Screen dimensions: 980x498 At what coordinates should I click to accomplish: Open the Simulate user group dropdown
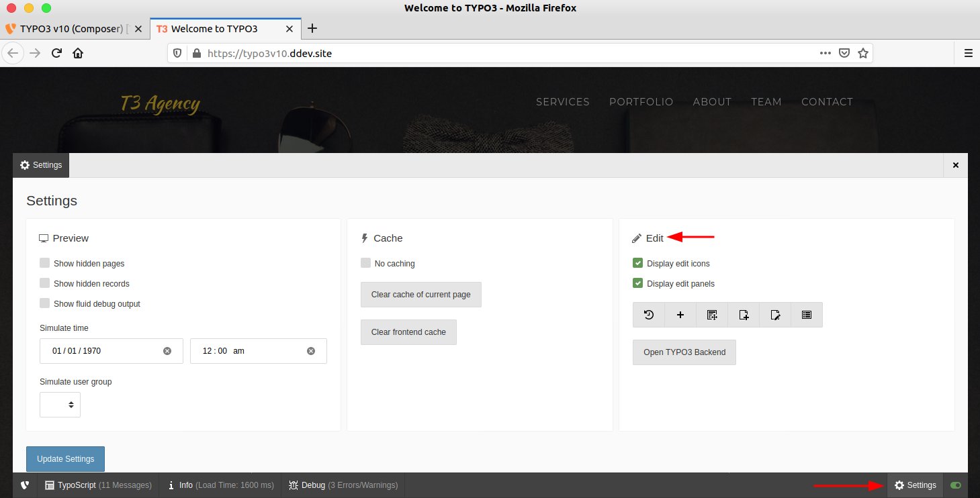60,404
